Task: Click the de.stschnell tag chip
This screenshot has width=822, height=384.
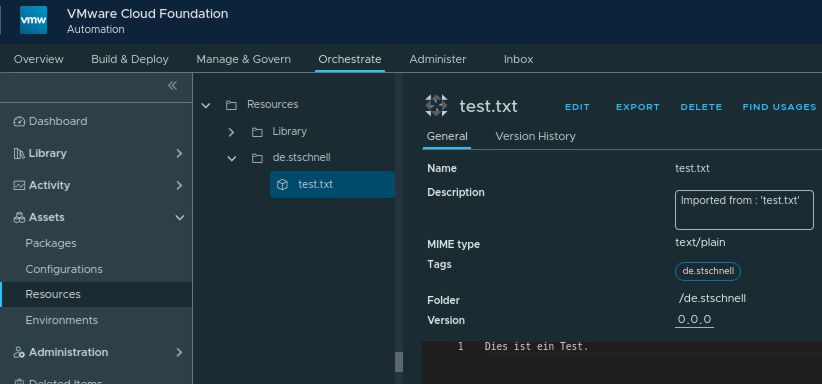Action: coord(708,271)
